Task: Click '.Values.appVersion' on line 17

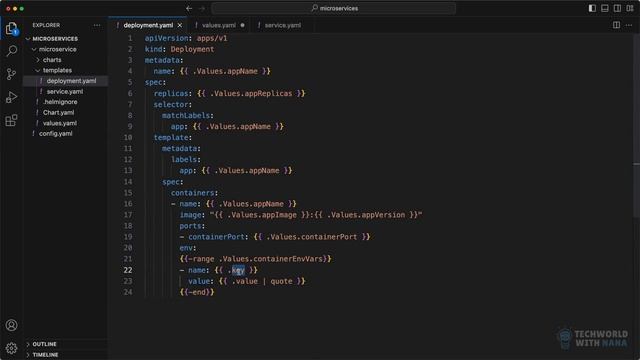Action: [366, 215]
